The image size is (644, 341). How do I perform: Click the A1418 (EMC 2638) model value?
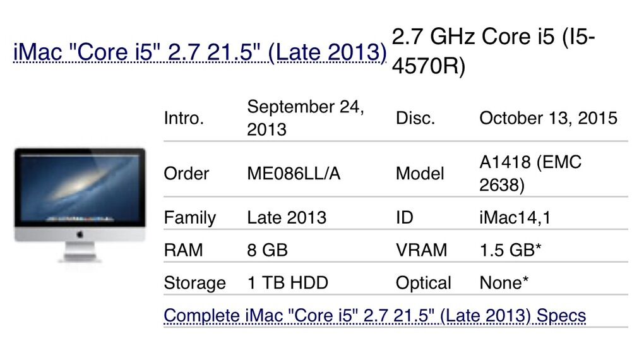530,174
